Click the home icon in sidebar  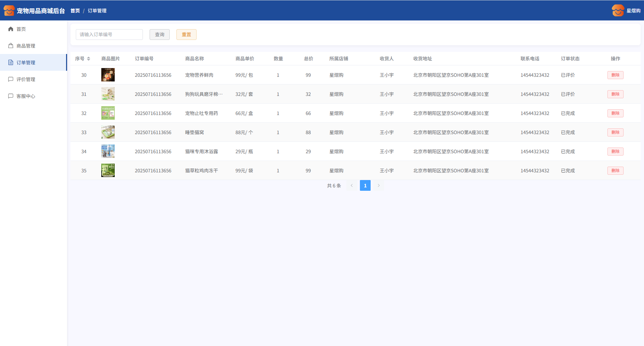point(11,29)
